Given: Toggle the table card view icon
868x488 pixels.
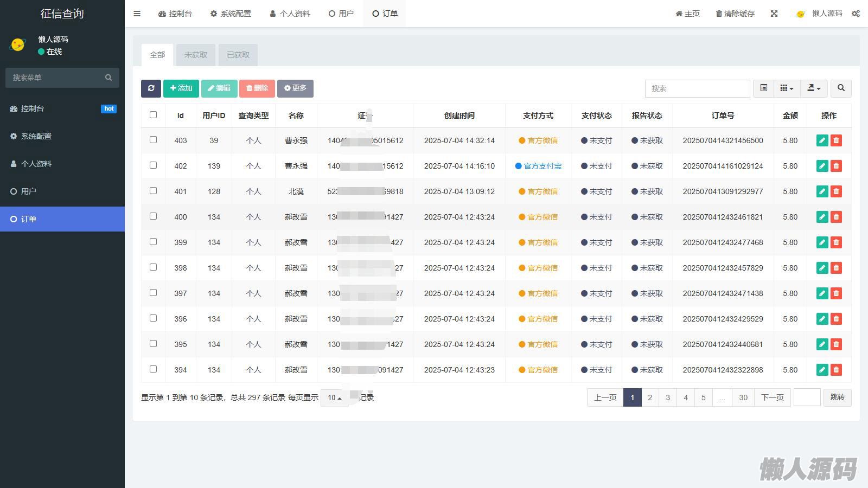Looking at the screenshot, I should point(763,88).
